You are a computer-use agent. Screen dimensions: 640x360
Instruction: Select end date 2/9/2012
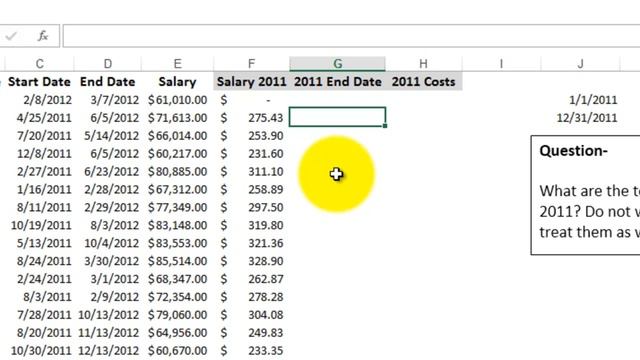coord(108,297)
